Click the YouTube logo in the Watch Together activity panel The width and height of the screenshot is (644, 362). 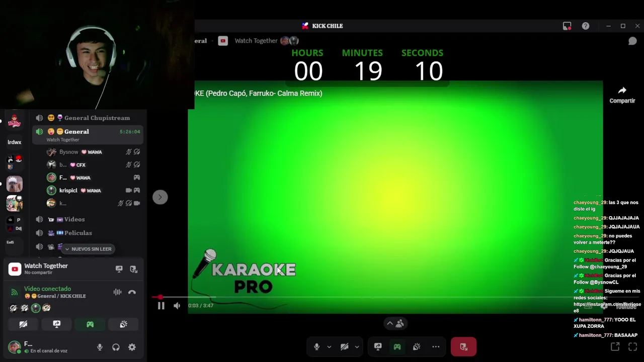tap(15, 269)
